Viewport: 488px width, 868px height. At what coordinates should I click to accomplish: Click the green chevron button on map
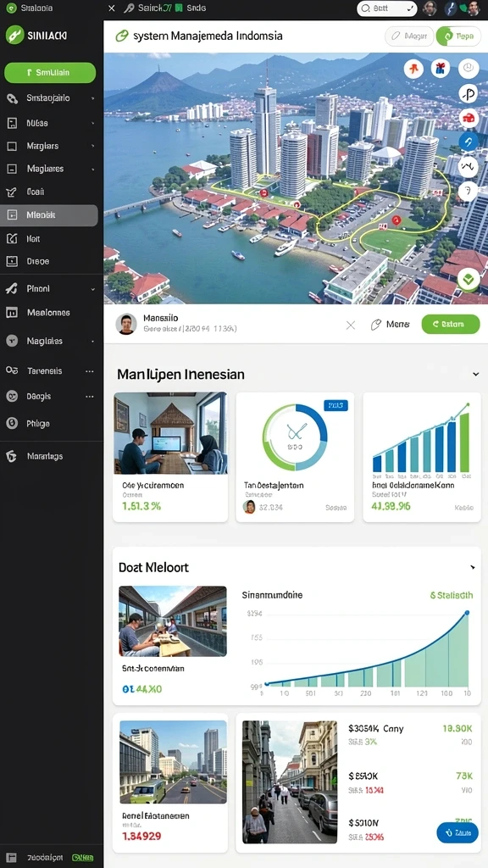(468, 280)
